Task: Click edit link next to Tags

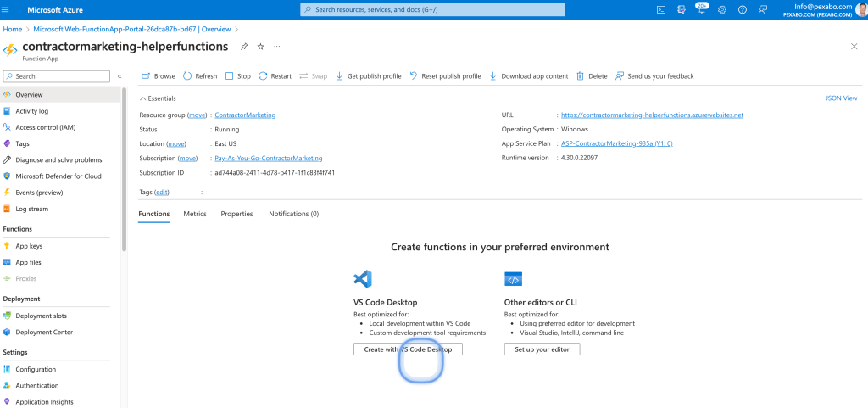Action: pos(162,192)
